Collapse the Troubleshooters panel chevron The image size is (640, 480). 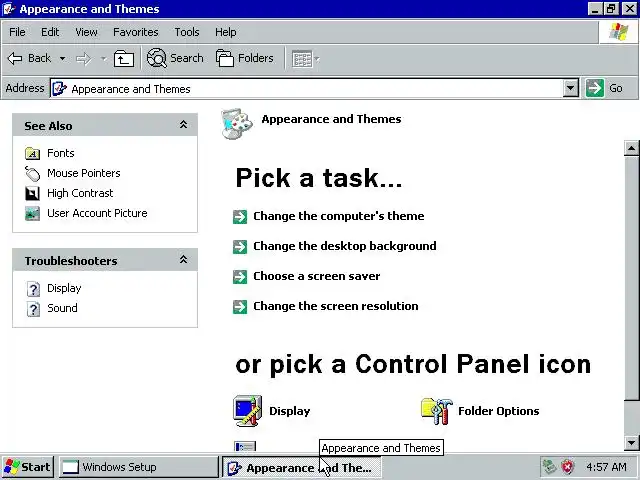click(x=183, y=259)
